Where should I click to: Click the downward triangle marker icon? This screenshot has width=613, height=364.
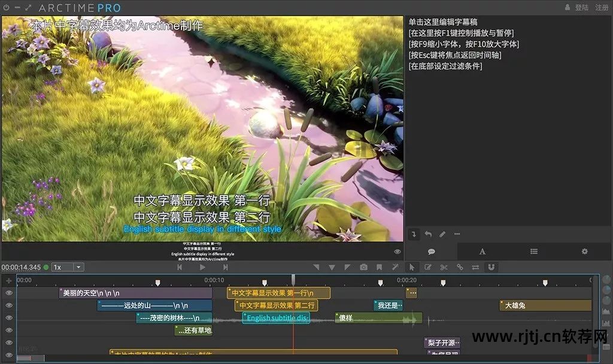pyautogui.click(x=332, y=268)
